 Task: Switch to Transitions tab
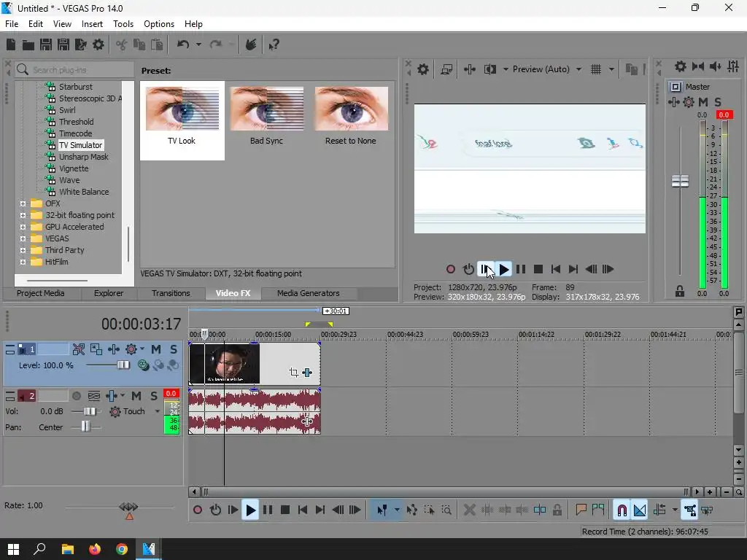pos(171,293)
